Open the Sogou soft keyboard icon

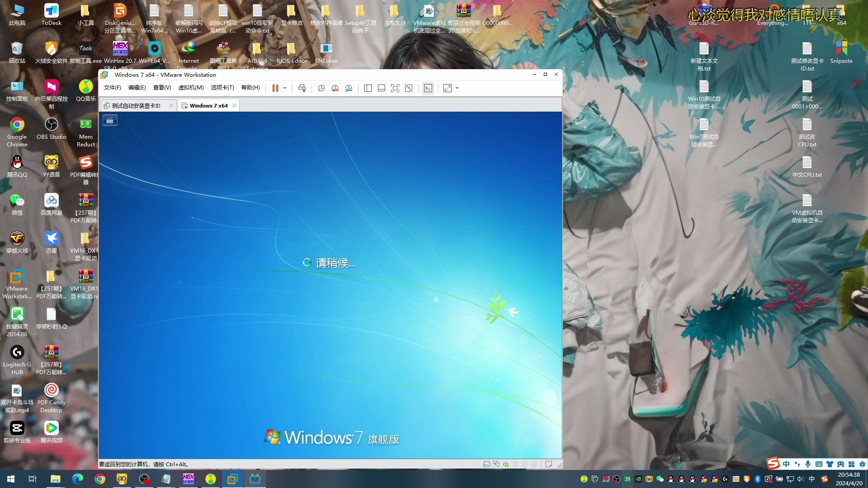819,464
